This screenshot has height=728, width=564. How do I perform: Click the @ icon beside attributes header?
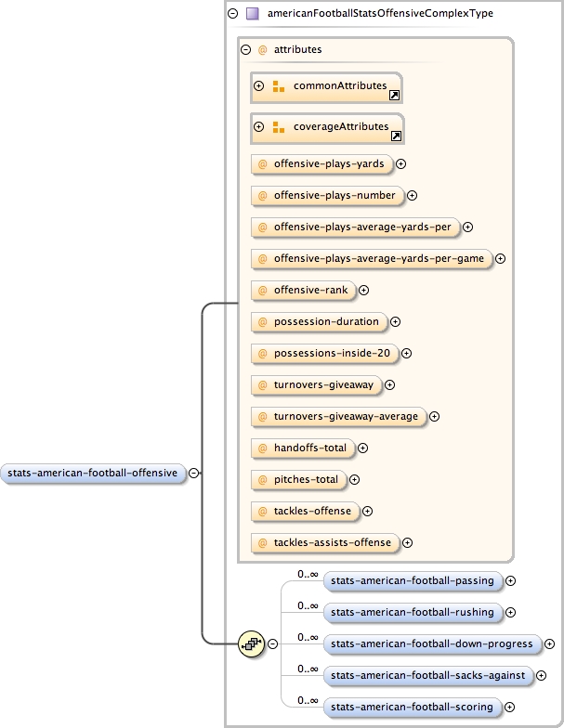point(262,50)
